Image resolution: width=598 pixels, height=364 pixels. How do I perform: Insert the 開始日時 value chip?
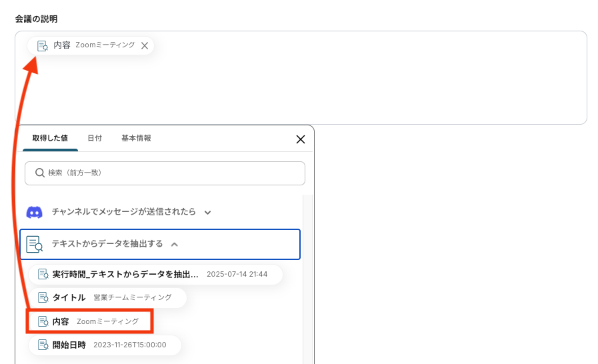click(x=105, y=345)
